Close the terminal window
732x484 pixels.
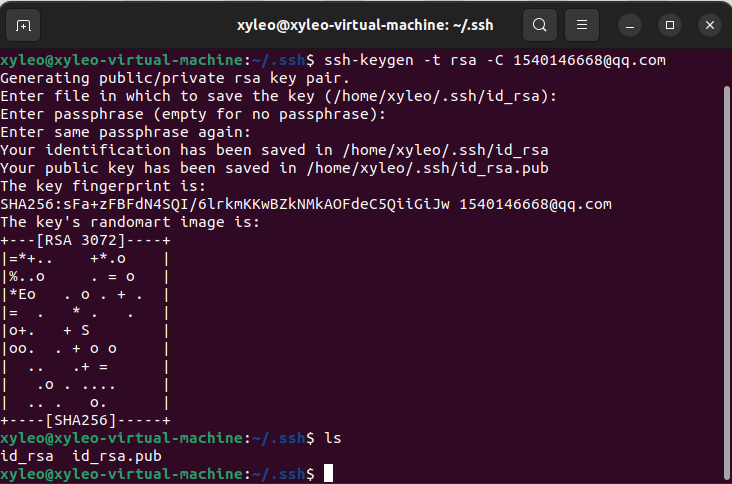pyautogui.click(x=710, y=25)
